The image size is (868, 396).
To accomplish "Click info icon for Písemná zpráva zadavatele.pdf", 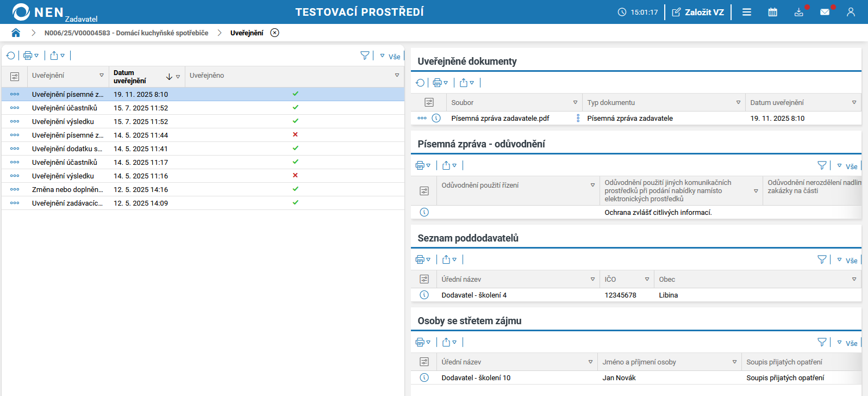I will (x=436, y=118).
